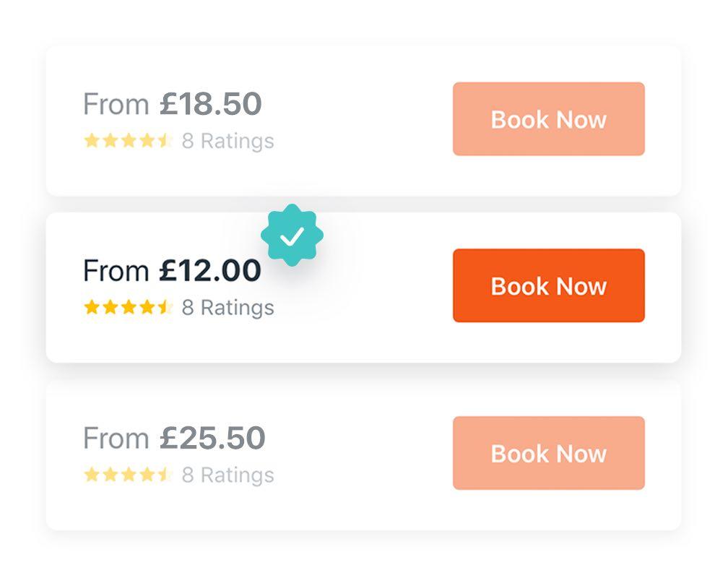Select the From £12.00 price text
728x578 pixels.
click(172, 270)
